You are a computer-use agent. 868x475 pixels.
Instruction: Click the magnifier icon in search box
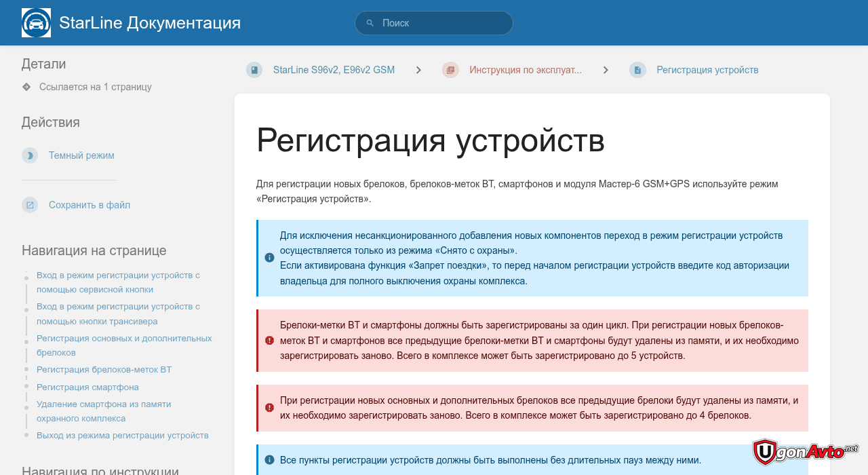[370, 23]
